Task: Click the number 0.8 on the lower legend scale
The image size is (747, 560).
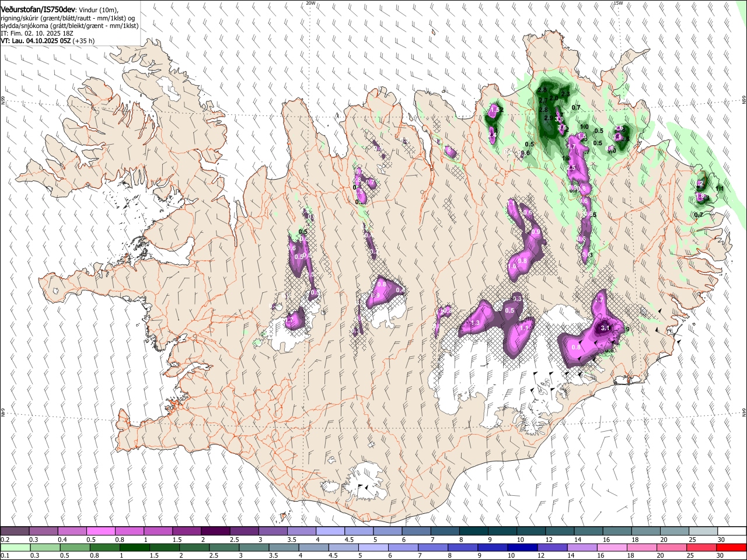Action: coord(94,556)
